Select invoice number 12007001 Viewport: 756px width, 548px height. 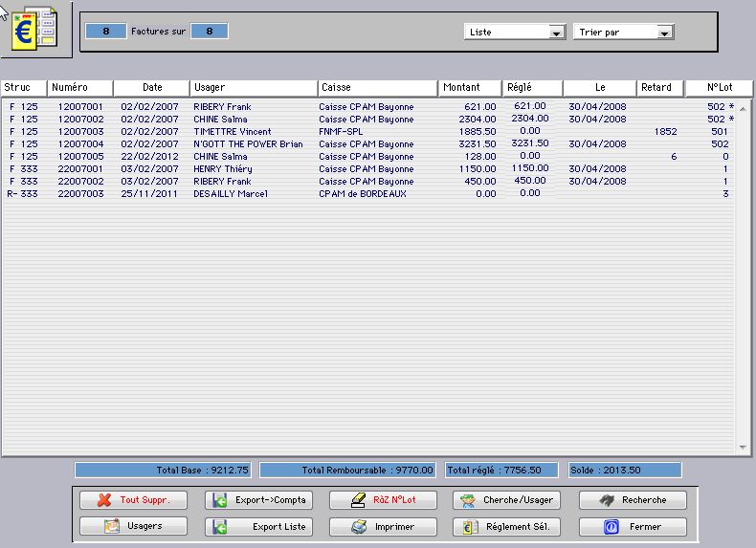click(x=80, y=106)
